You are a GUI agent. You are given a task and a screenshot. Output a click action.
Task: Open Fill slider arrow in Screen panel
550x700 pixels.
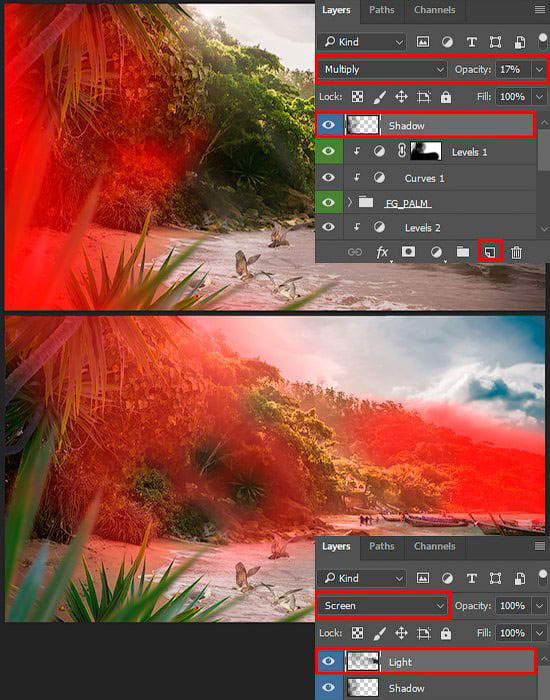(539, 633)
